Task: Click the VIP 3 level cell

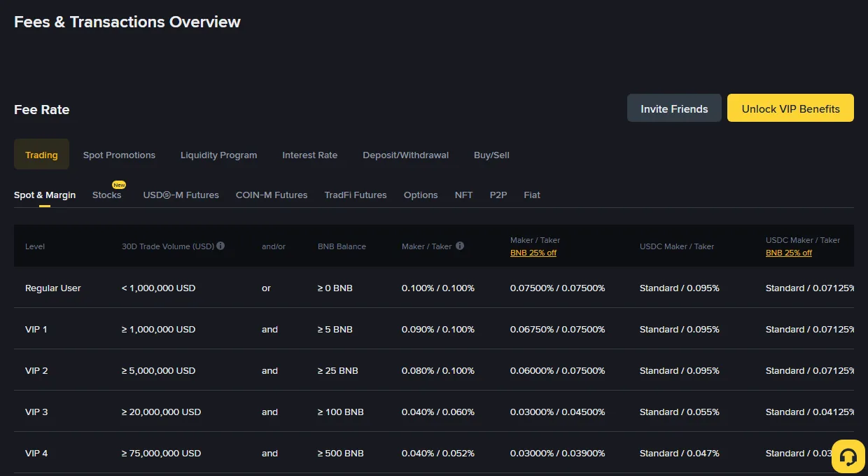Action: pos(36,412)
